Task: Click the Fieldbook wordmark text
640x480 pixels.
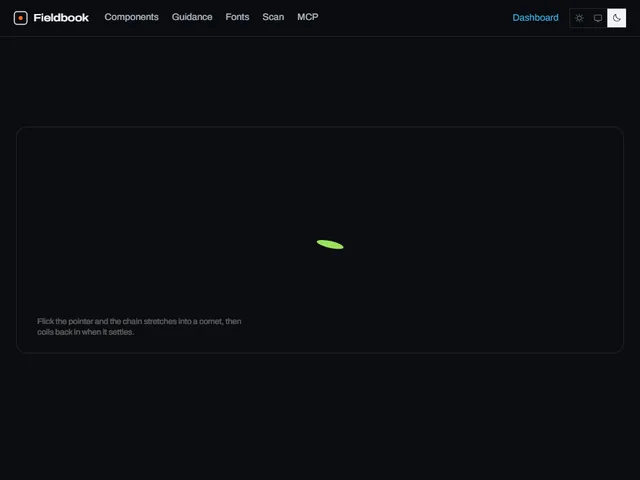Action: [61, 18]
